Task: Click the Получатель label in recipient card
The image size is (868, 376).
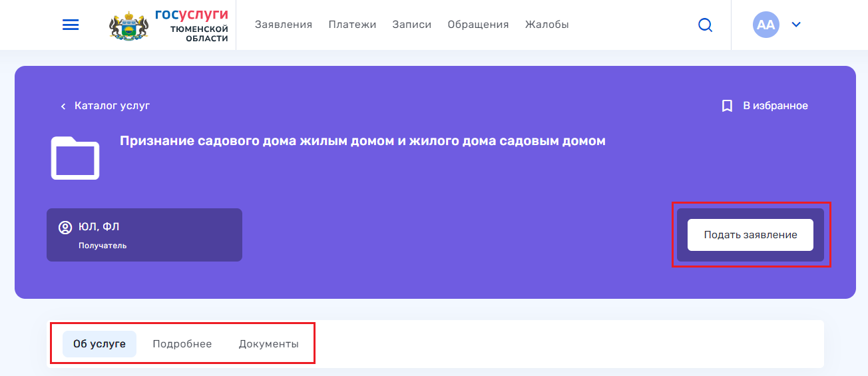Action: tap(103, 246)
